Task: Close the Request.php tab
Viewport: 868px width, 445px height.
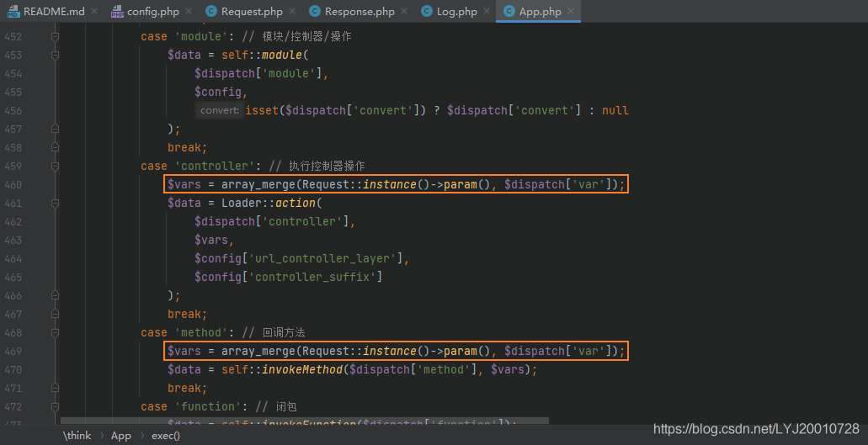Action: click(x=292, y=11)
